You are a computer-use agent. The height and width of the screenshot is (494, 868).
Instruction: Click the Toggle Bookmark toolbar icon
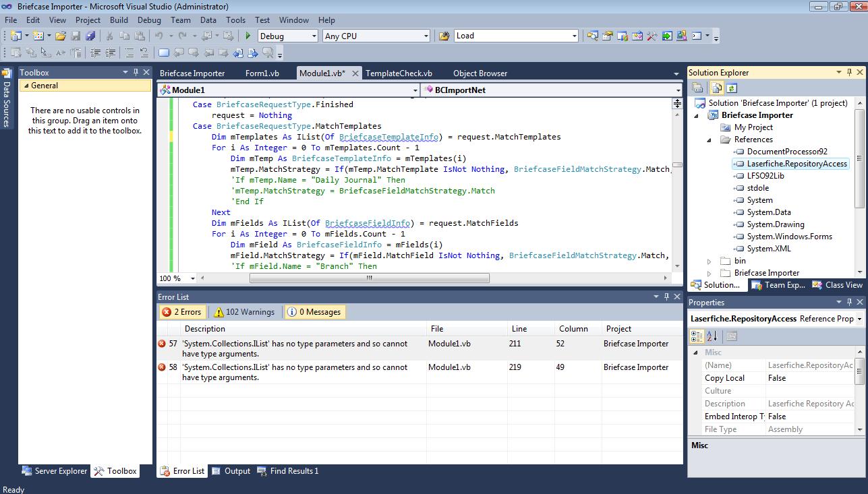[164, 53]
